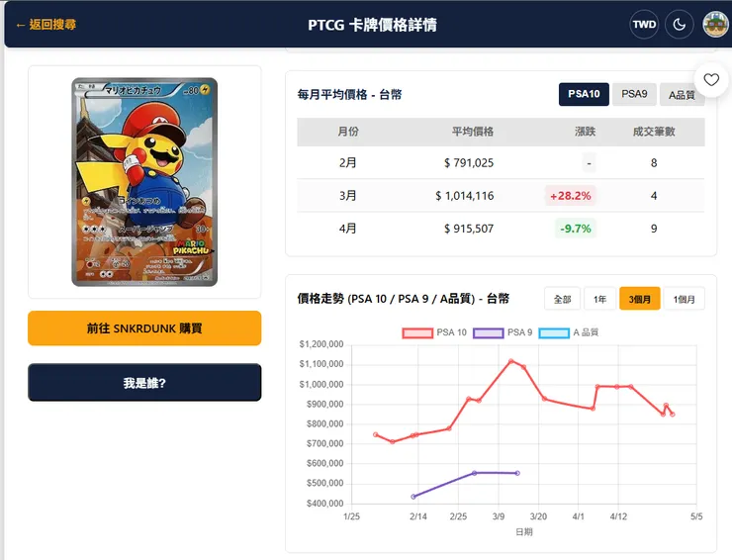Select the A品質 price tab
This screenshot has height=560, width=732.
click(x=682, y=95)
